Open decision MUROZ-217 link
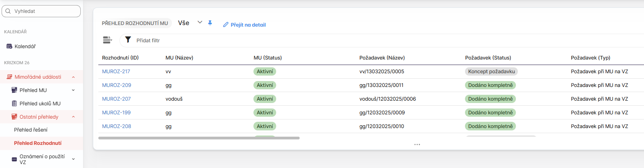Viewport: 644px width, 168px height. 116,71
